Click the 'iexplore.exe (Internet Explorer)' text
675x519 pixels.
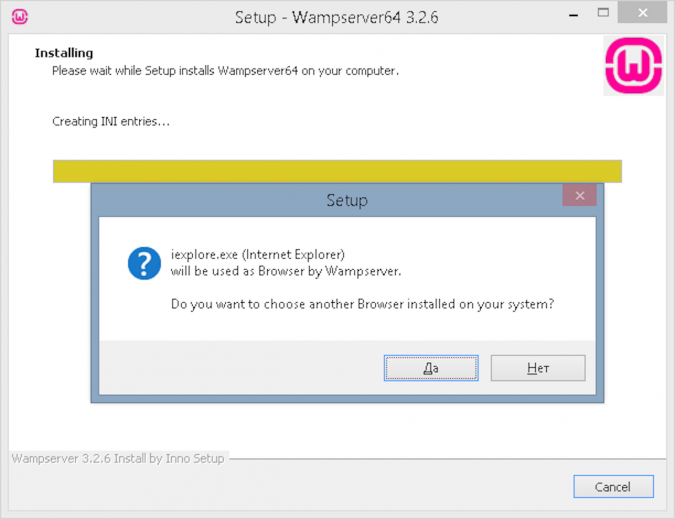coord(257,255)
